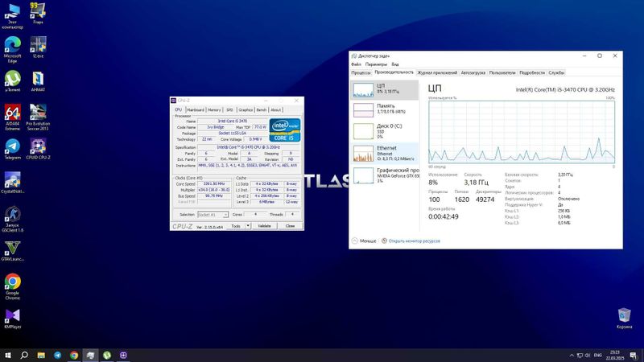Select the CPU-Z taskbar button
Image resolution: width=644 pixels, height=362 pixels.
[x=123, y=355]
